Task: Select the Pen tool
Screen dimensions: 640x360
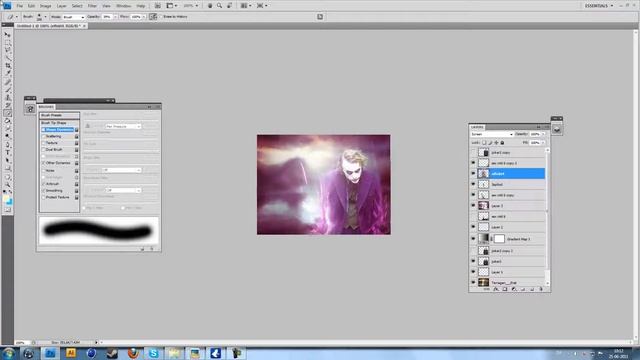Action: click(8, 145)
